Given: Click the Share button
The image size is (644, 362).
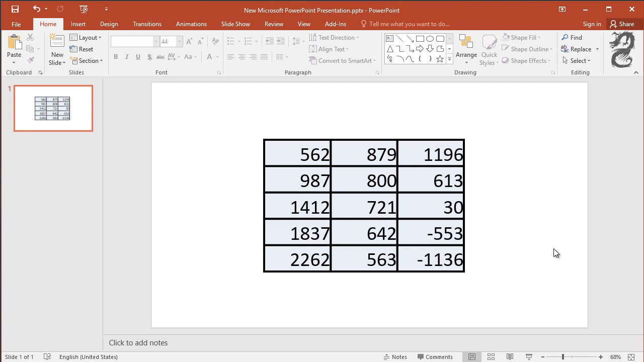Looking at the screenshot, I should (622, 24).
